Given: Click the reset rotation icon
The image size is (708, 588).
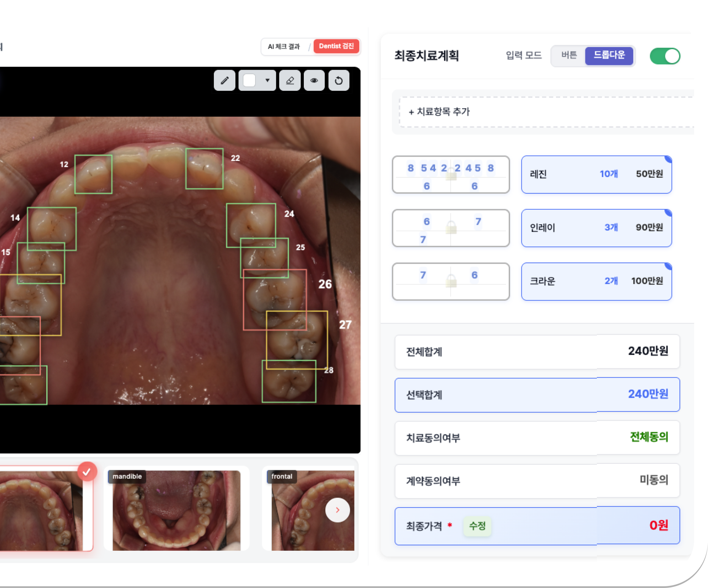Looking at the screenshot, I should pos(338,80).
